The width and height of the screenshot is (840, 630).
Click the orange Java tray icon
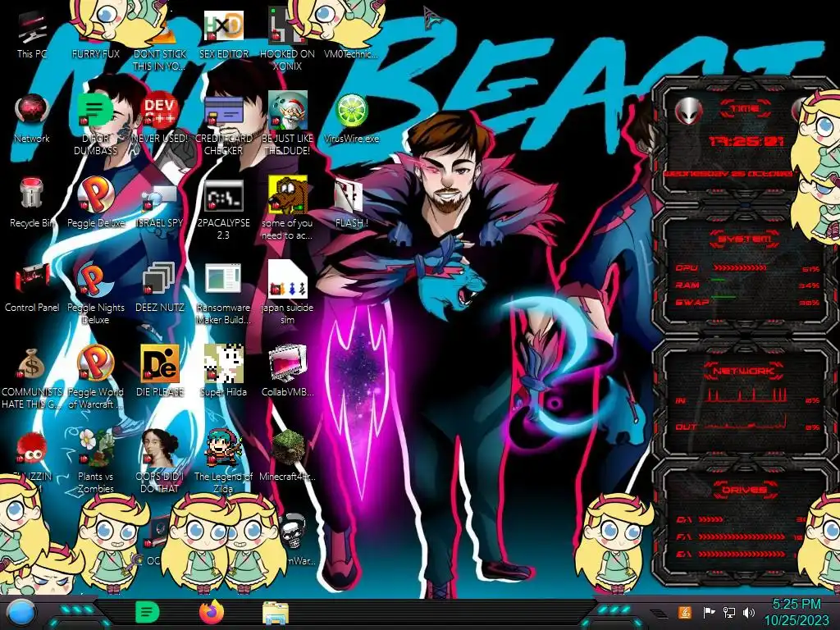(x=684, y=612)
